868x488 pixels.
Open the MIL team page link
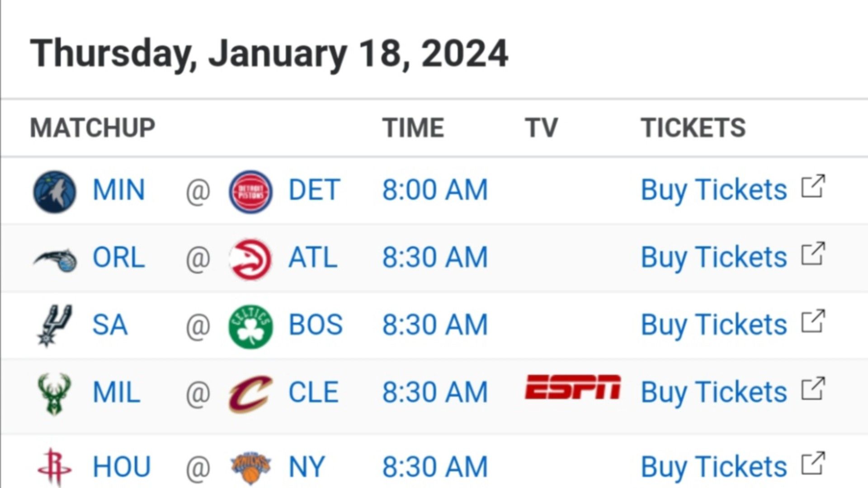116,392
